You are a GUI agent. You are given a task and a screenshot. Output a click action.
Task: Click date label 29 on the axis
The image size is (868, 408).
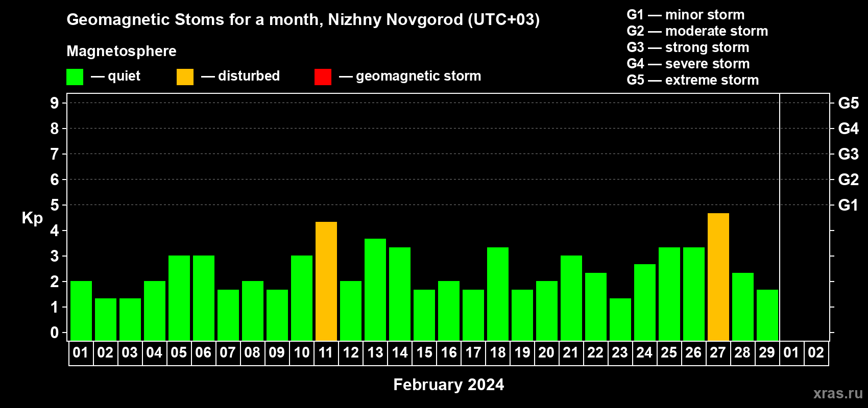click(767, 352)
